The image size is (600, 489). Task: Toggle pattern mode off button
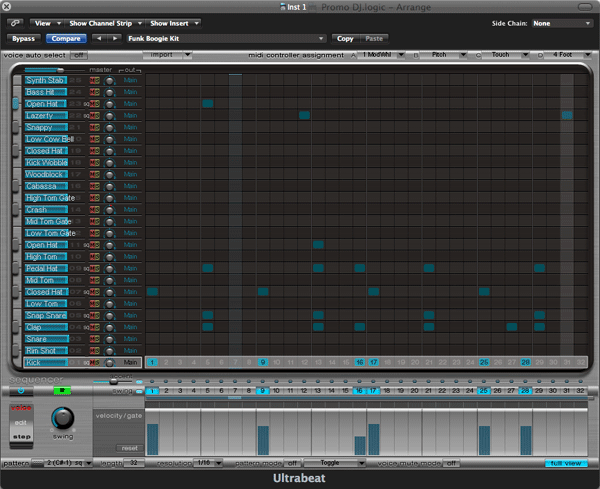click(292, 463)
